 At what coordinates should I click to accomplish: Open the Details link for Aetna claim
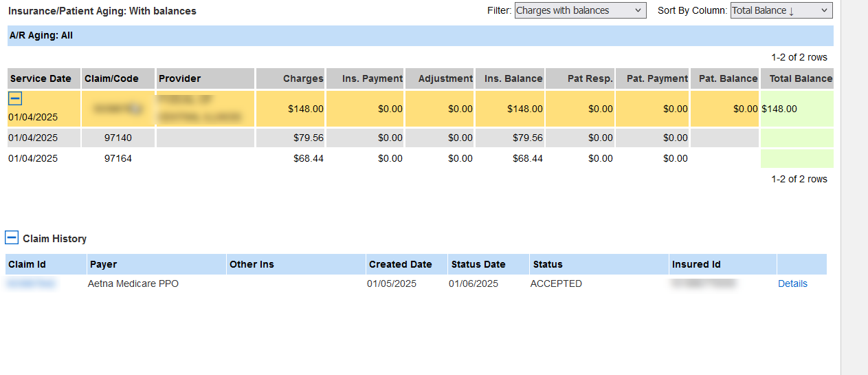coord(792,283)
